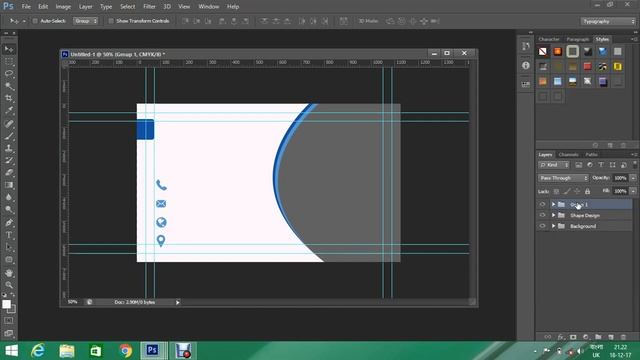Select the Hand tool
The width and height of the screenshot is (640, 360).
(x=9, y=273)
